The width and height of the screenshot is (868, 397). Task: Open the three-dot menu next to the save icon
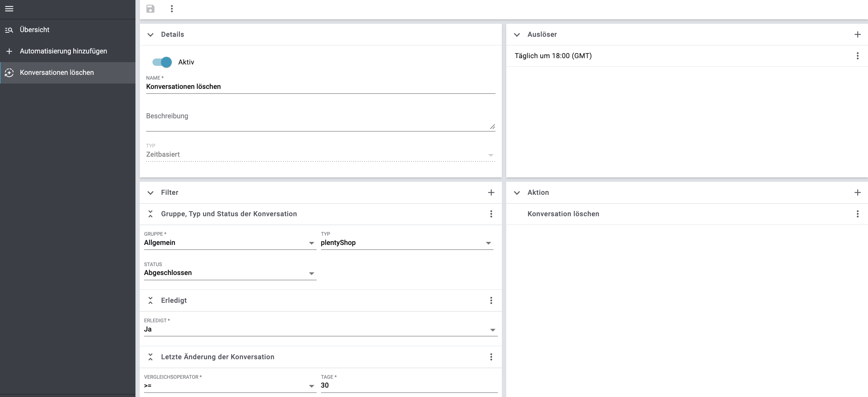172,9
